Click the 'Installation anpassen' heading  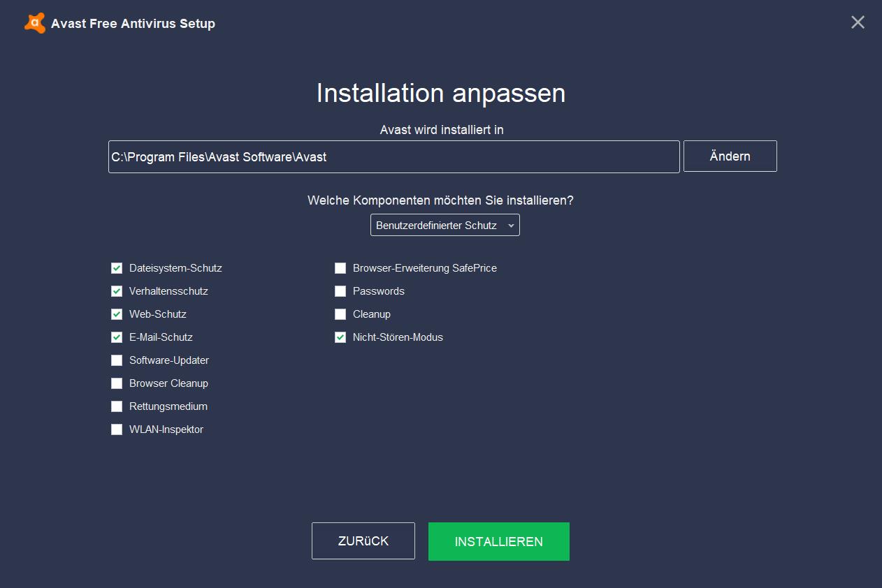pos(441,93)
